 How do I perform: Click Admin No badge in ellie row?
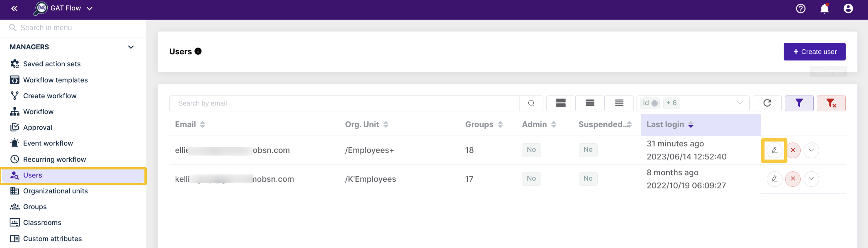(x=531, y=150)
